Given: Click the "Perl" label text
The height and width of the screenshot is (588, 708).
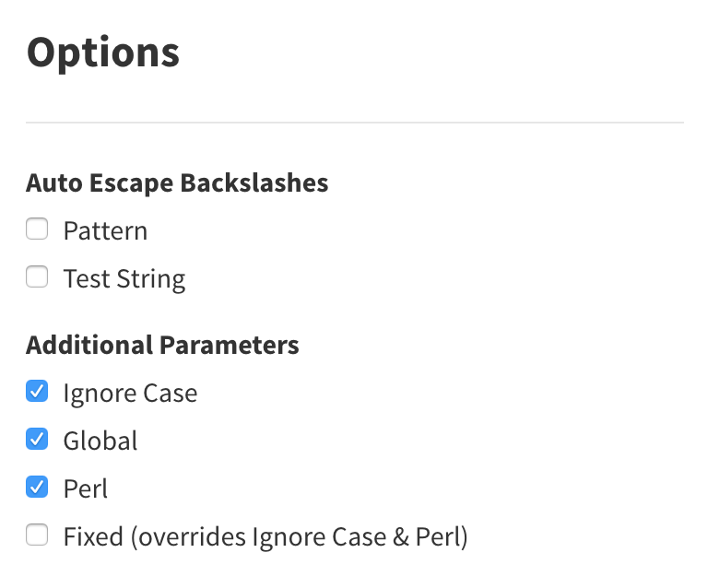Looking at the screenshot, I should [x=86, y=488].
